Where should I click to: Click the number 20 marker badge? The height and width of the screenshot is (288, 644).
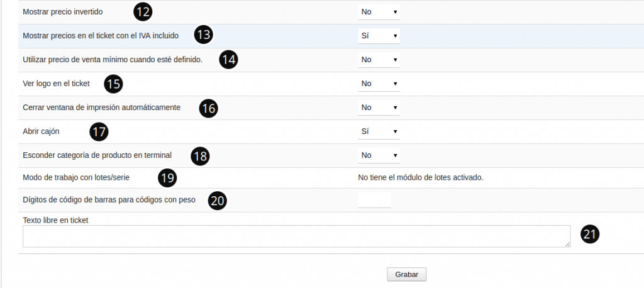[x=218, y=201]
